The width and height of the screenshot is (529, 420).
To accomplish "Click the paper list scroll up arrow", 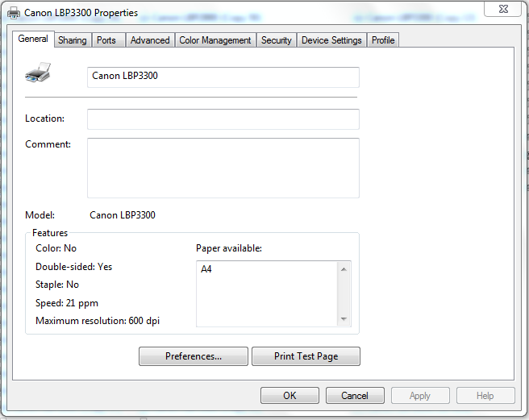I will pyautogui.click(x=344, y=269).
